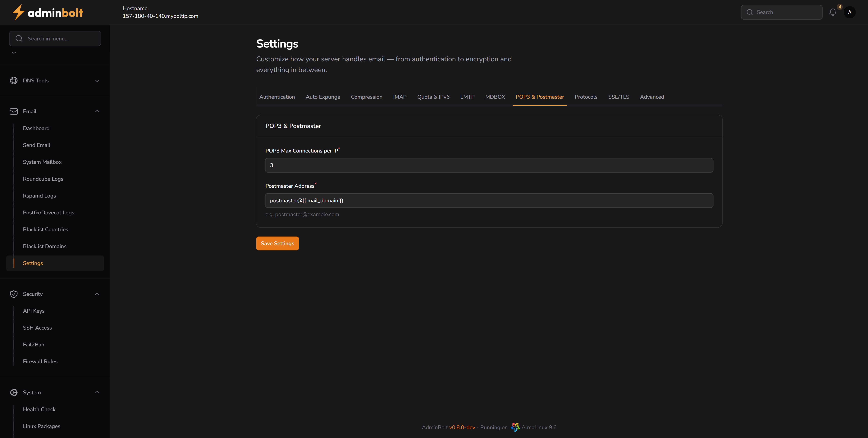Click the Save Settings button
This screenshot has height=438, width=868.
pos(277,244)
